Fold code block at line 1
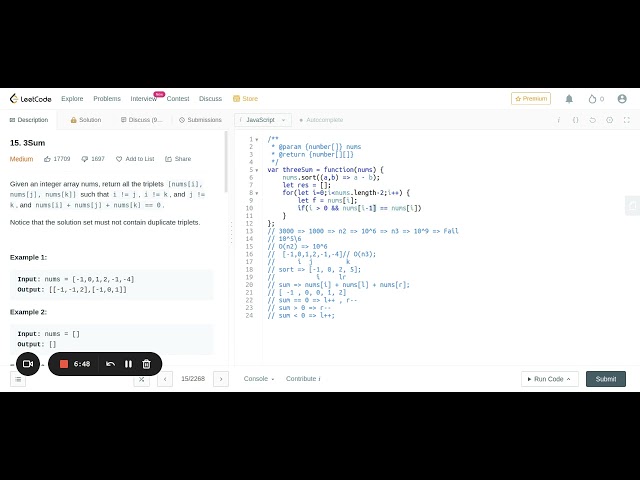 point(257,140)
